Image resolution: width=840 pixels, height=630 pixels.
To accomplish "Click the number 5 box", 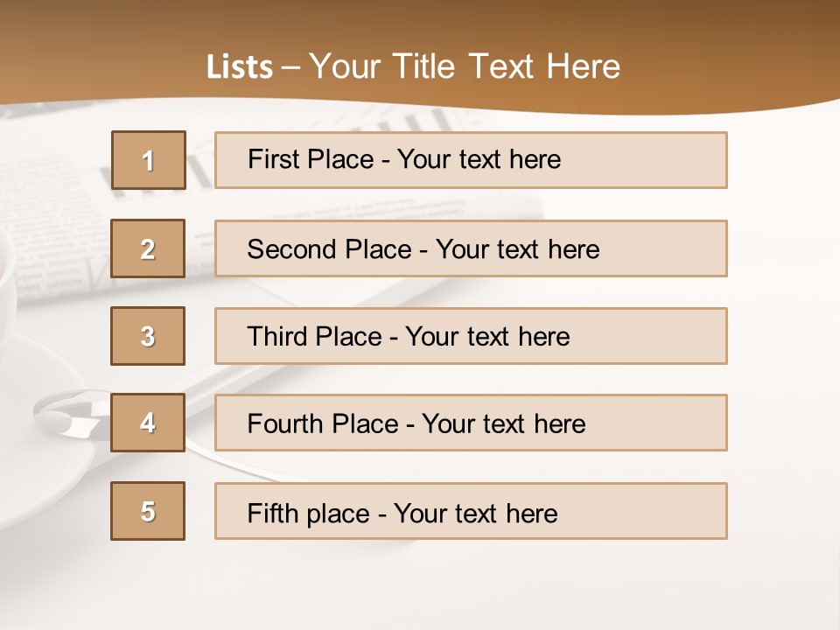I will pyautogui.click(x=148, y=511).
